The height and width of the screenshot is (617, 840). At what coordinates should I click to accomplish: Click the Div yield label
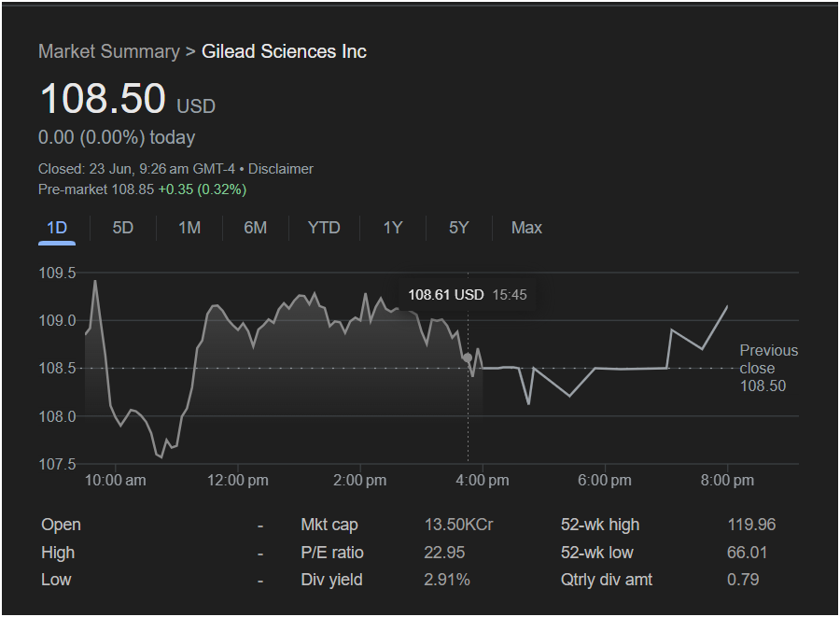(331, 580)
